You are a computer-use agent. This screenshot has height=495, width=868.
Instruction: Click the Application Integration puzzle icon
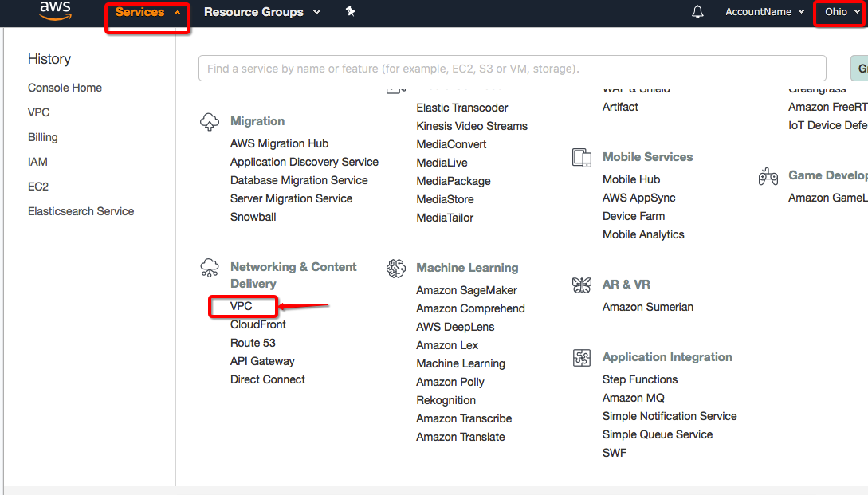tap(582, 357)
